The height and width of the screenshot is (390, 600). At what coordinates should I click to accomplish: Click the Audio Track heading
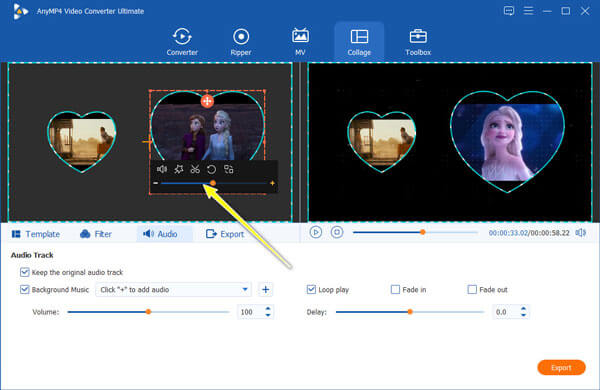tap(32, 255)
